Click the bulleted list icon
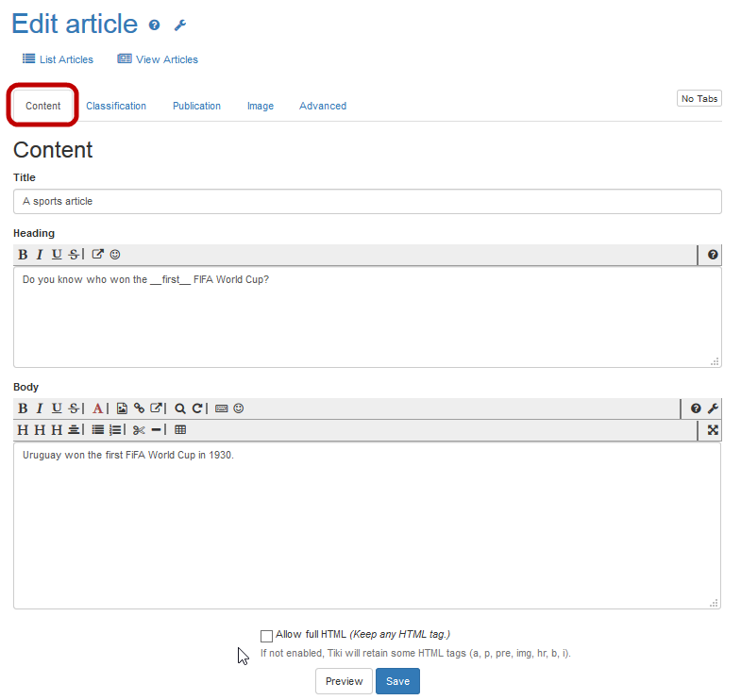The height and width of the screenshot is (700, 741). point(97,430)
